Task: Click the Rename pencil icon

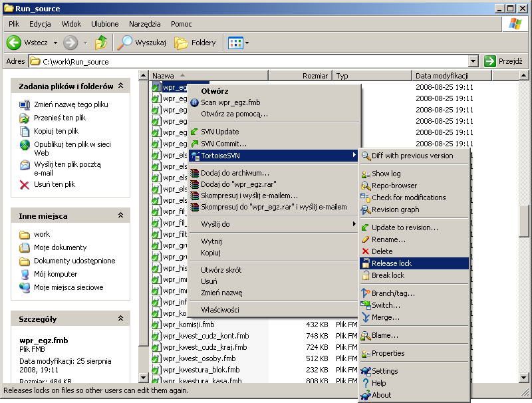Action: tap(366, 239)
